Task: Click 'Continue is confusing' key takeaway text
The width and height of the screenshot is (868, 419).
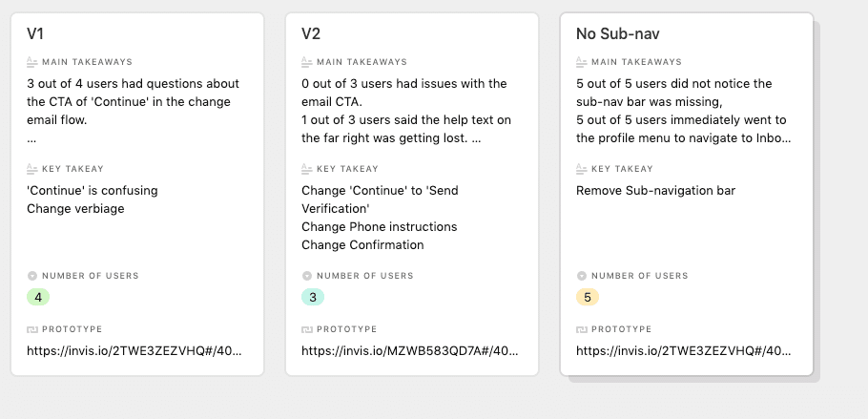Action: 93,191
